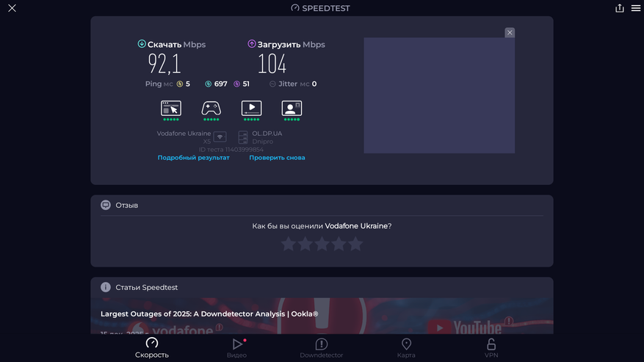Select the gaming controller quality icon
This screenshot has height=362, width=644.
211,109
